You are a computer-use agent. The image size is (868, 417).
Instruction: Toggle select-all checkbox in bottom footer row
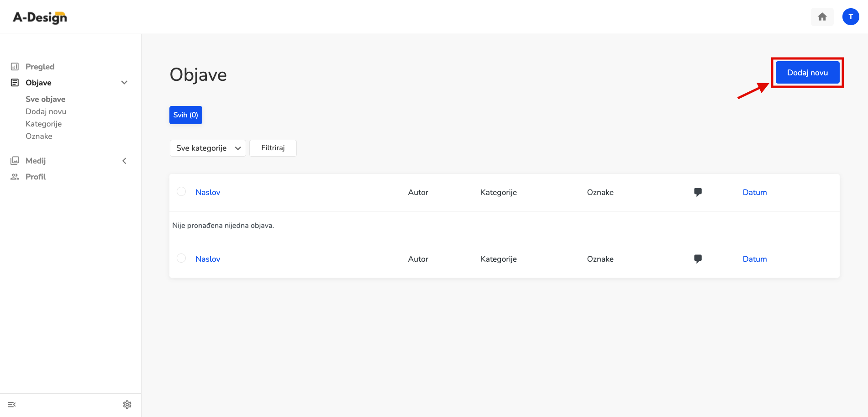point(181,258)
